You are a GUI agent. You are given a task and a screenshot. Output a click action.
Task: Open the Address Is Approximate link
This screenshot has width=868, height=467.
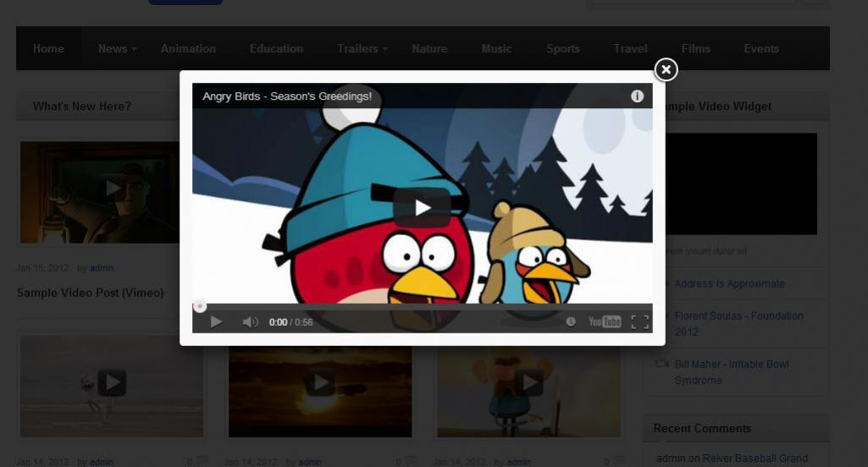729,283
